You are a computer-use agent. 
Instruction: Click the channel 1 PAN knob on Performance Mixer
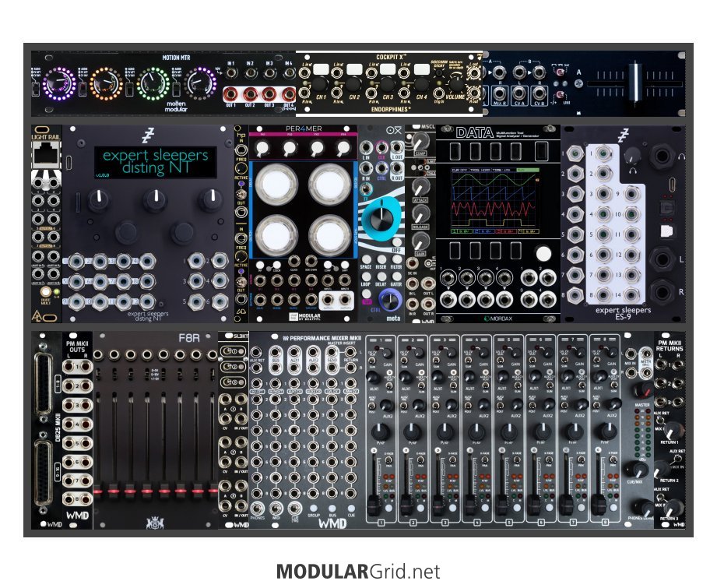pyautogui.click(x=380, y=430)
